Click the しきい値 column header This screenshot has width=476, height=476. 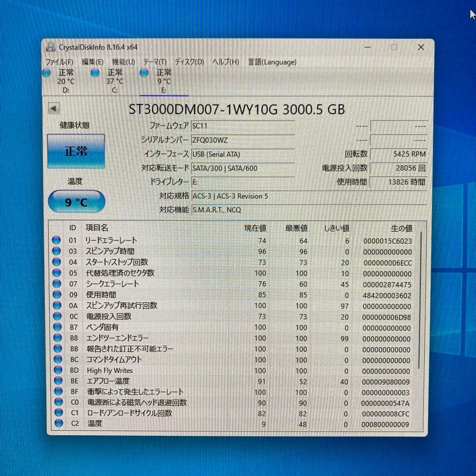(x=337, y=228)
